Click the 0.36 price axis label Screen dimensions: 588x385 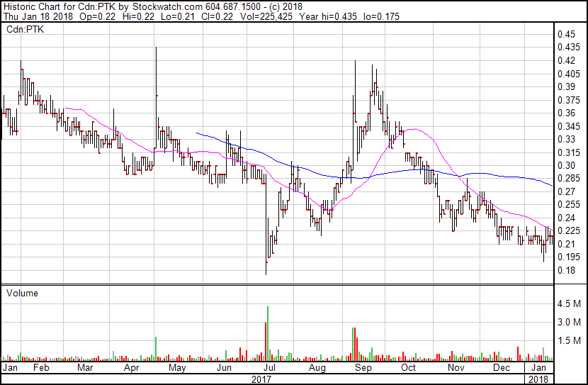[x=566, y=113]
